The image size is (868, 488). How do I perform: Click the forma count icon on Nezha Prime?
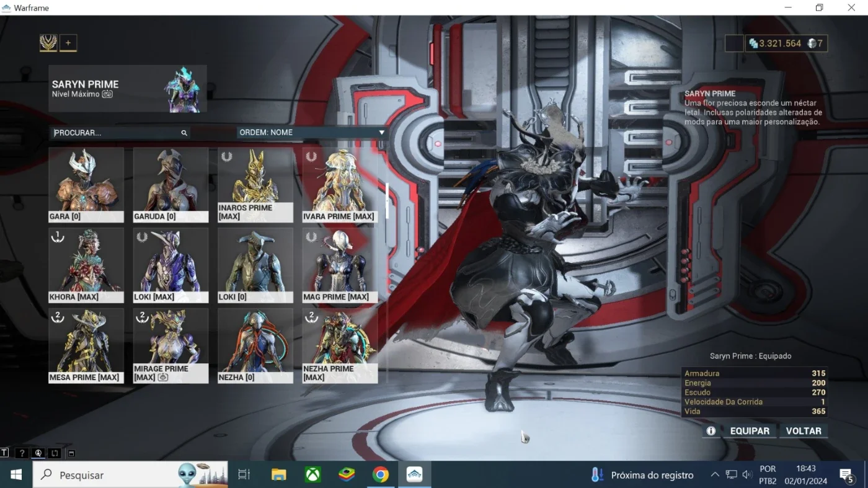pyautogui.click(x=311, y=317)
